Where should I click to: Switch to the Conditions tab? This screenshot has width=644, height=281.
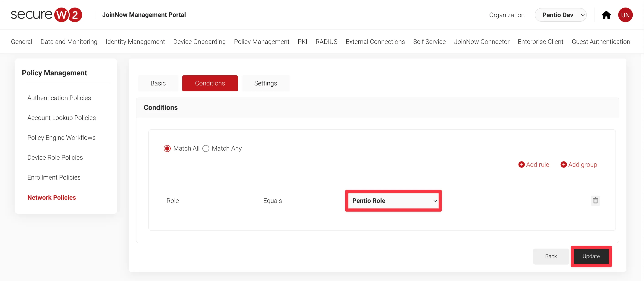coord(210,83)
